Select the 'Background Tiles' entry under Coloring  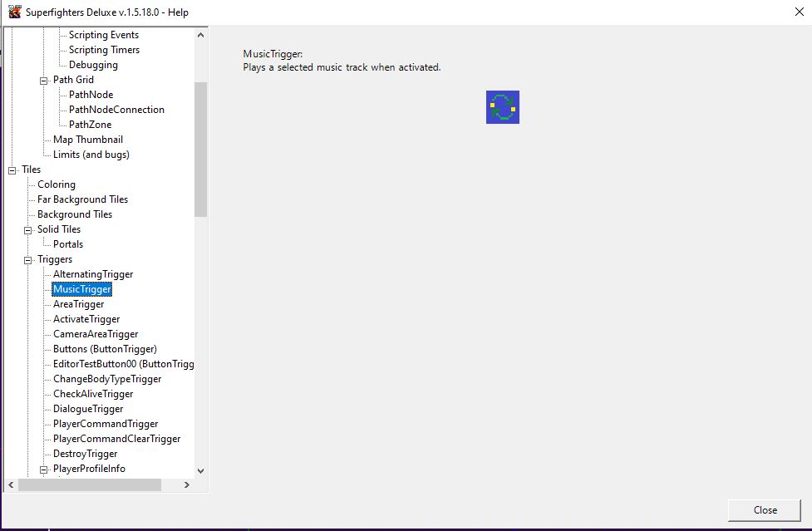coord(75,214)
